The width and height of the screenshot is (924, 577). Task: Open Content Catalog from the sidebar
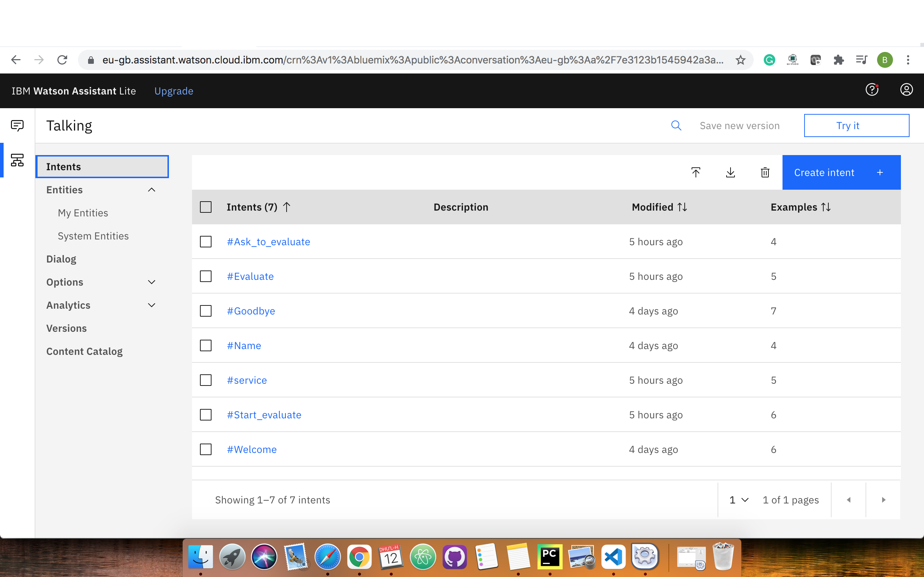(84, 351)
